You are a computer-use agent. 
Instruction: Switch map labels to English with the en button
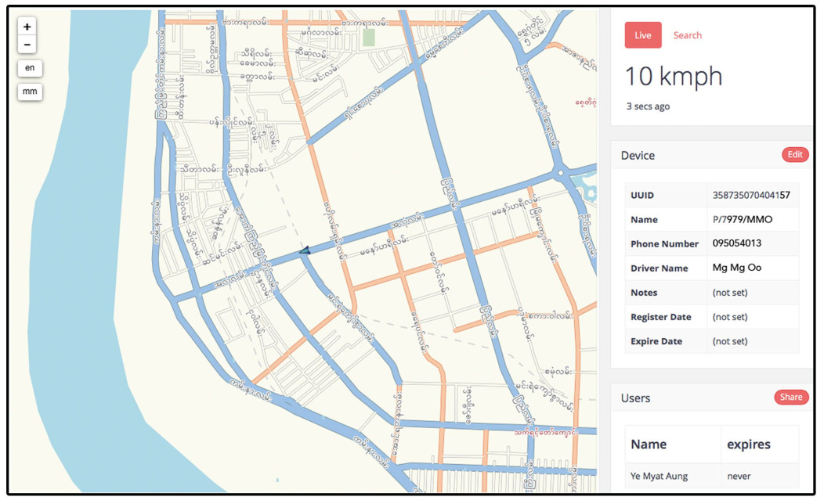(x=29, y=68)
